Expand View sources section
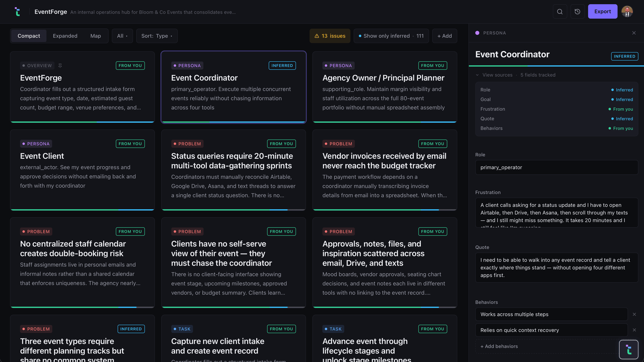This screenshot has width=644, height=362. tap(494, 75)
